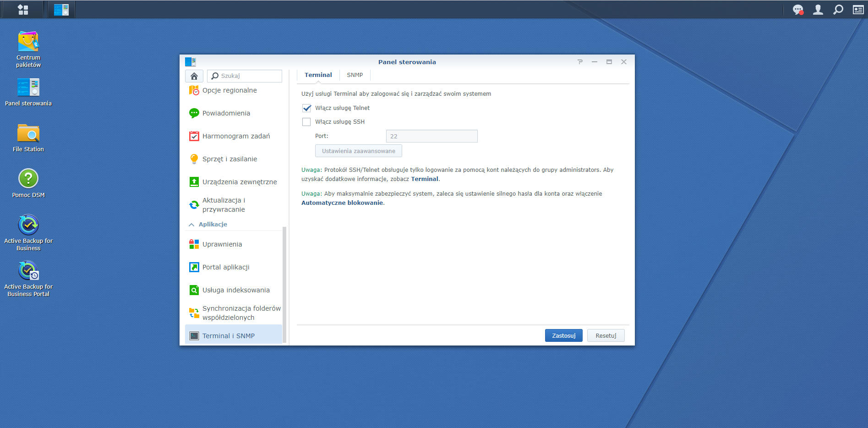The height and width of the screenshot is (428, 868).
Task: Click the Resetuj button
Action: click(606, 335)
